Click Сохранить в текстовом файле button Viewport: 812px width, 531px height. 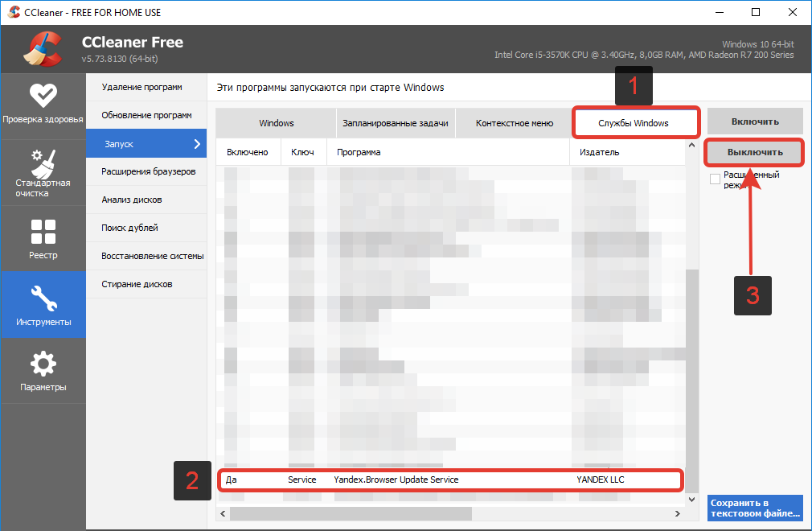click(x=755, y=508)
